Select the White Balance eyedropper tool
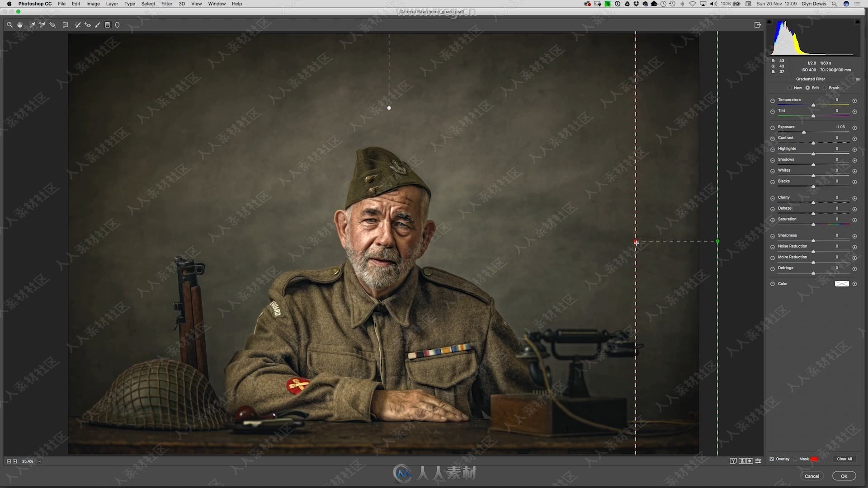Image resolution: width=868 pixels, height=488 pixels. pos(32,25)
